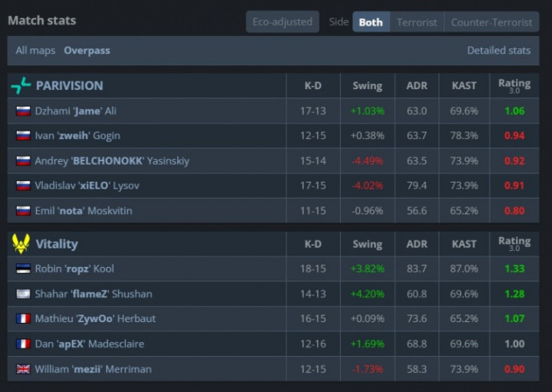Click the Israeli flag beside flameZ

(x=23, y=294)
